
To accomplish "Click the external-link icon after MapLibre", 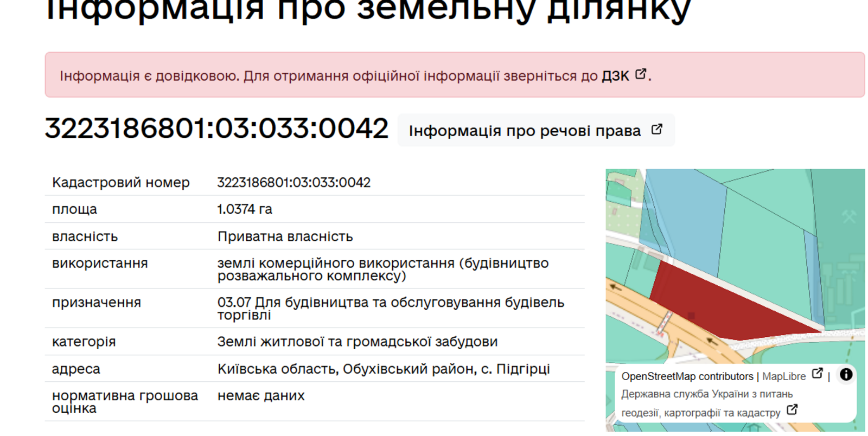I will [x=817, y=374].
